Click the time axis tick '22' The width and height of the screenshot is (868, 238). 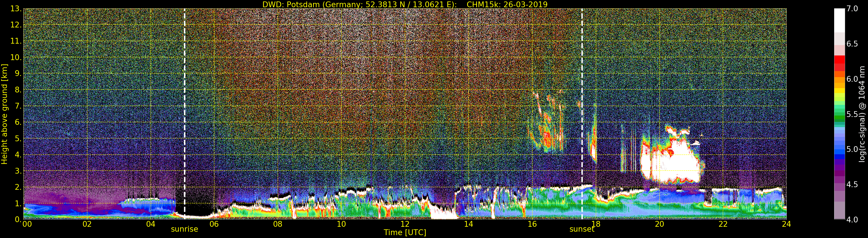tap(723, 224)
